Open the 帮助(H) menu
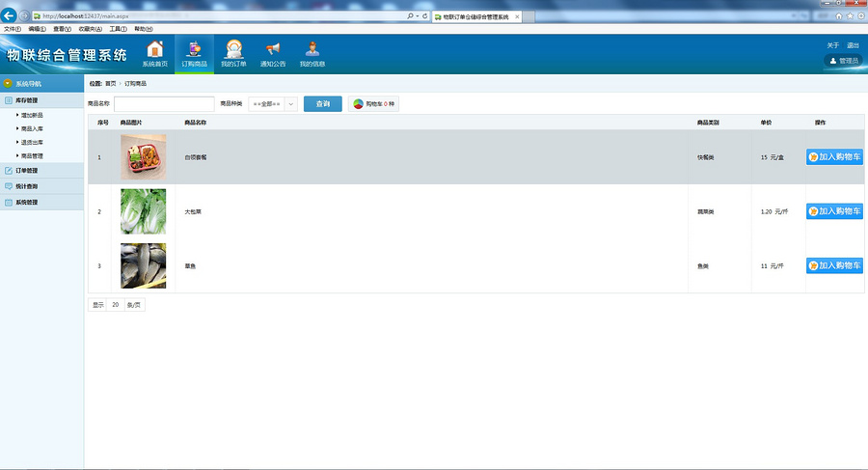The width and height of the screenshot is (868, 470). tap(144, 29)
